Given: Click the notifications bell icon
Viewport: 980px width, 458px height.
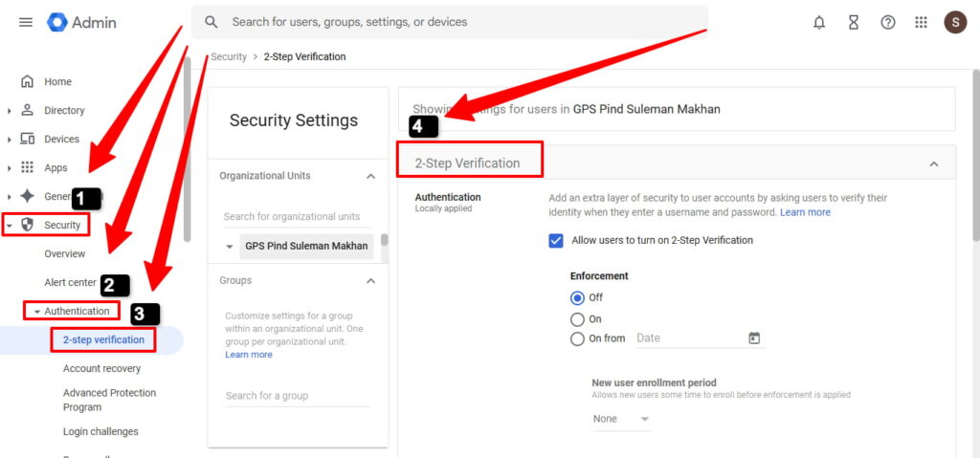Looking at the screenshot, I should [819, 22].
